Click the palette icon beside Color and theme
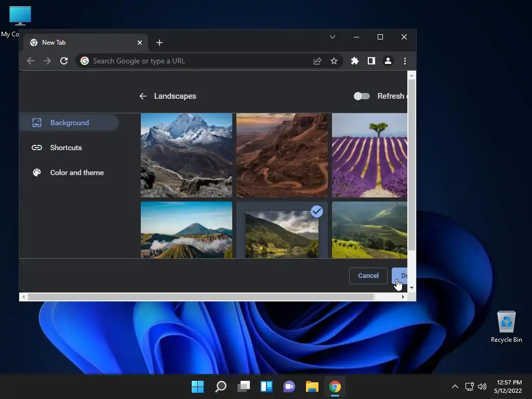532x399 pixels. point(37,172)
